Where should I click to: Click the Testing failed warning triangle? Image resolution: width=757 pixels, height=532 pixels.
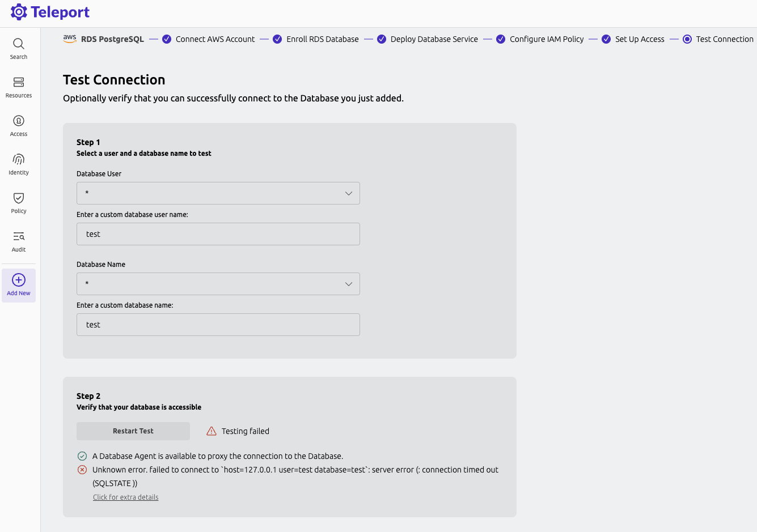[x=211, y=431]
